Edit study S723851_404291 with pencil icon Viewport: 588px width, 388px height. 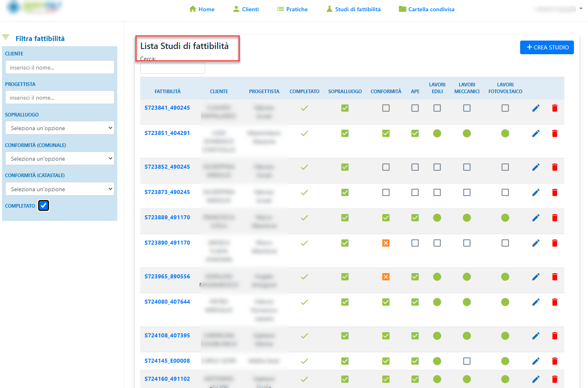pos(536,133)
